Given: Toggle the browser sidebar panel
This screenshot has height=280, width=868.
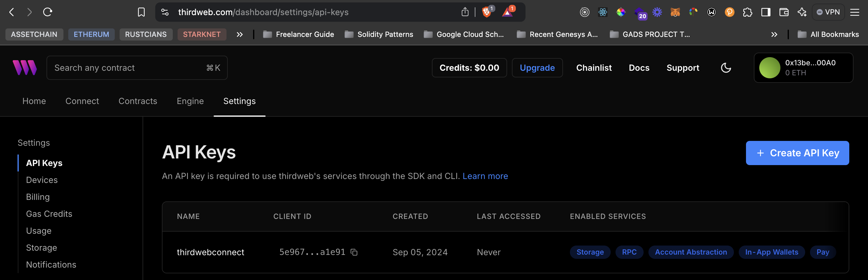Looking at the screenshot, I should (766, 12).
